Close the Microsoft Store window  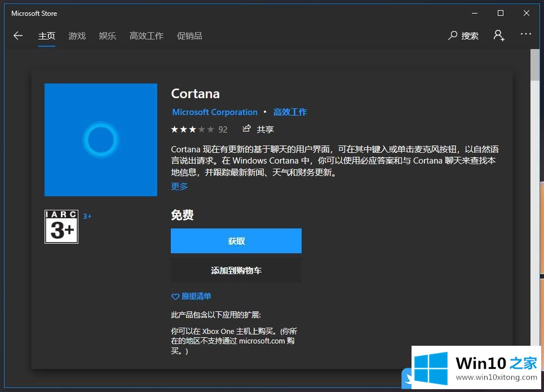(527, 13)
